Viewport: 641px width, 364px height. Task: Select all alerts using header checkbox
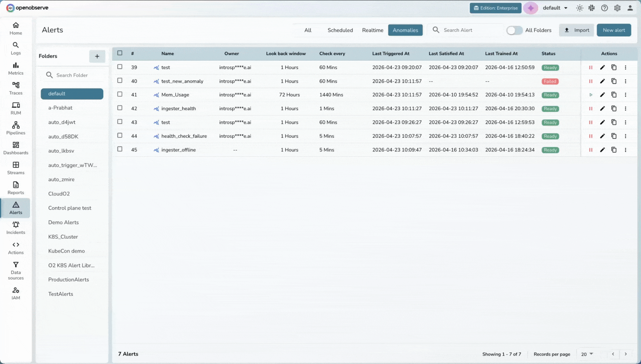pos(120,53)
